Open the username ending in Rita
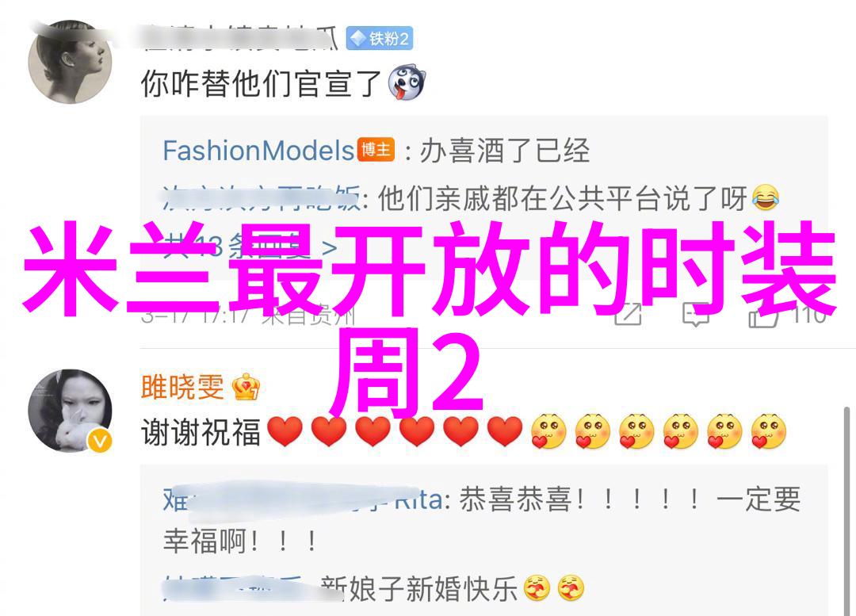This screenshot has height=616, width=856. click(304, 499)
